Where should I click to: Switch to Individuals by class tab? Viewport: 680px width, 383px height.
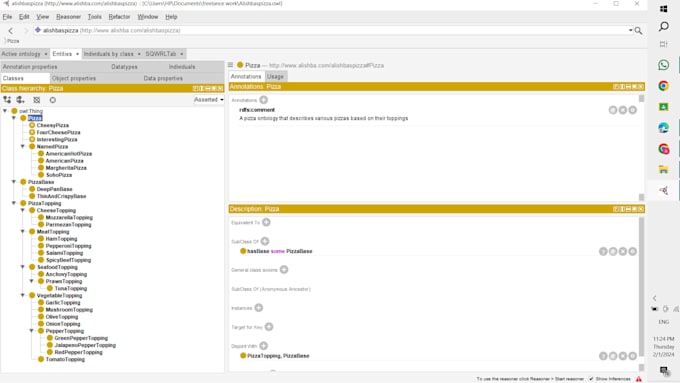click(x=109, y=54)
